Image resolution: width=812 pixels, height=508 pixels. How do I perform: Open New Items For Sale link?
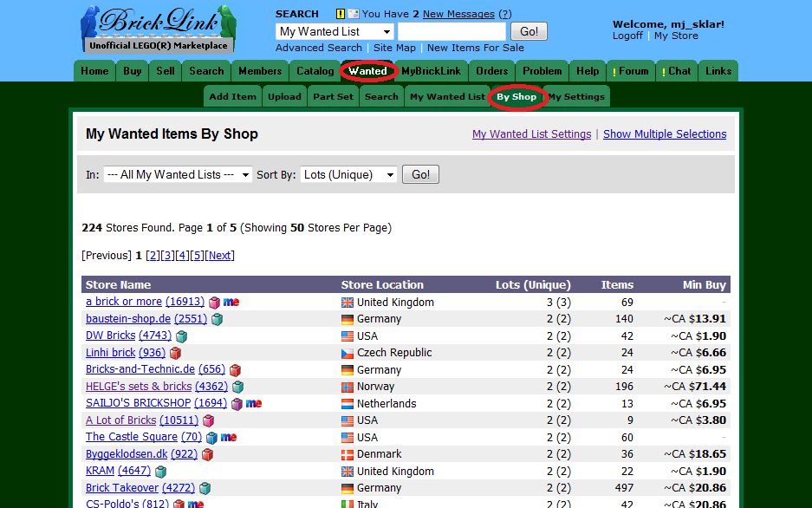tap(476, 48)
